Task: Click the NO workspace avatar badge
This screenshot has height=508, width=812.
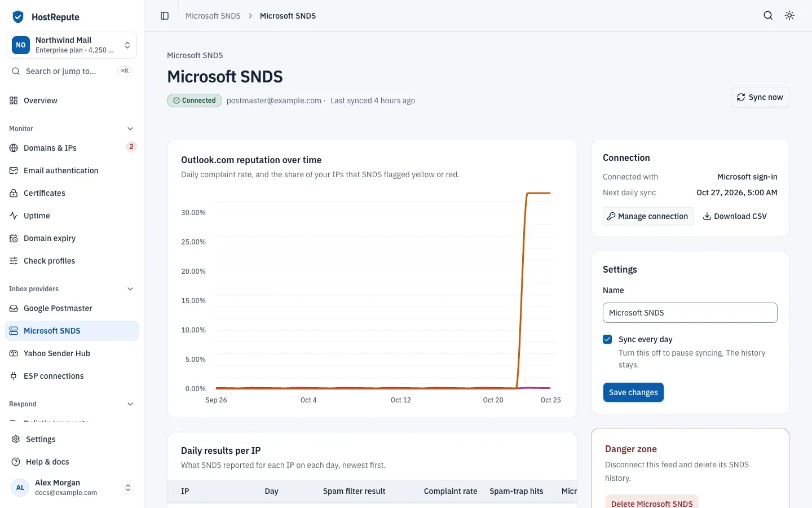Action: coord(21,45)
